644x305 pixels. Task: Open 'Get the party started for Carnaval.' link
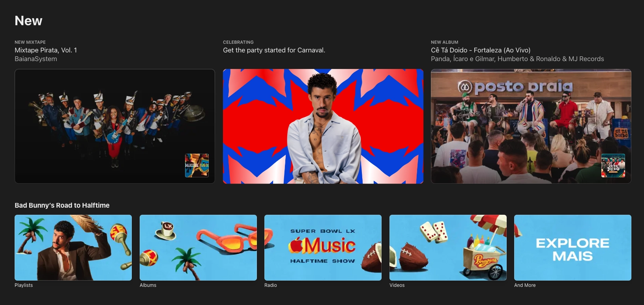point(274,50)
